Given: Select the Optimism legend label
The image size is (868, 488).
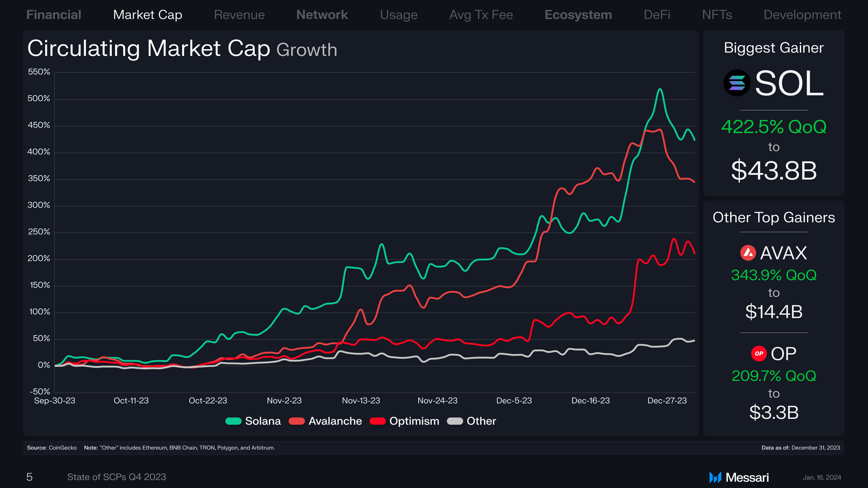Looking at the screenshot, I should (x=414, y=422).
